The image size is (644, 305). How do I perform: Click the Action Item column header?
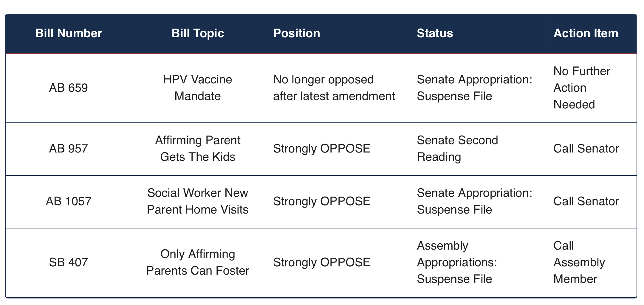click(x=586, y=33)
